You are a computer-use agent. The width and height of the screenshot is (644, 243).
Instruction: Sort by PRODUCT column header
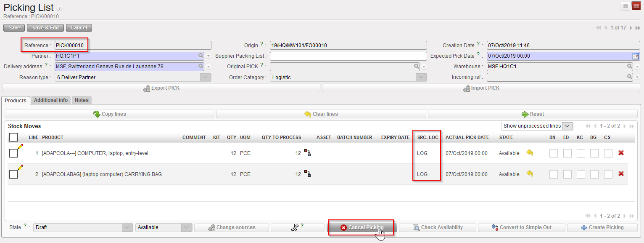click(x=53, y=137)
